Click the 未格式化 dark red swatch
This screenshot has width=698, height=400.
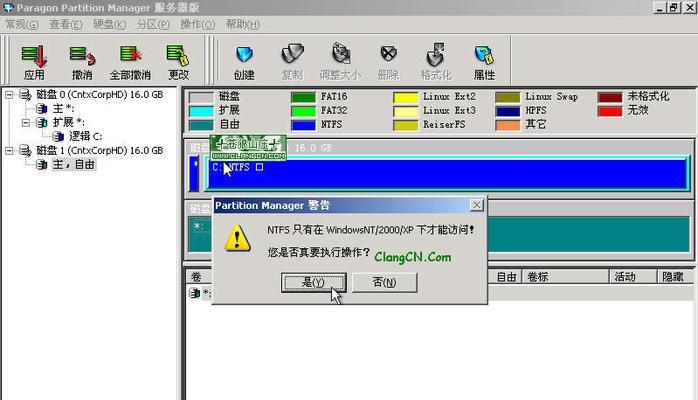click(x=610, y=97)
